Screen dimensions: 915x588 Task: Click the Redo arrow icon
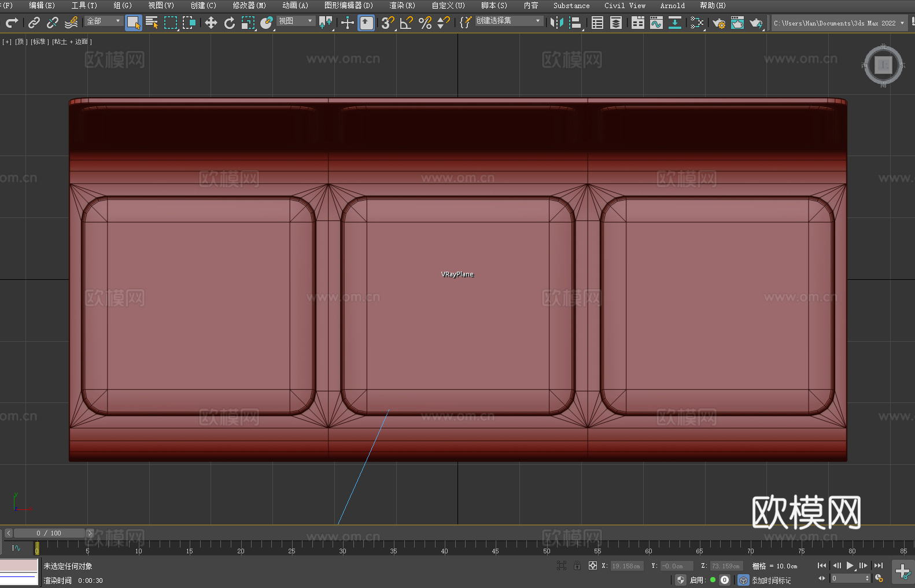coord(12,23)
